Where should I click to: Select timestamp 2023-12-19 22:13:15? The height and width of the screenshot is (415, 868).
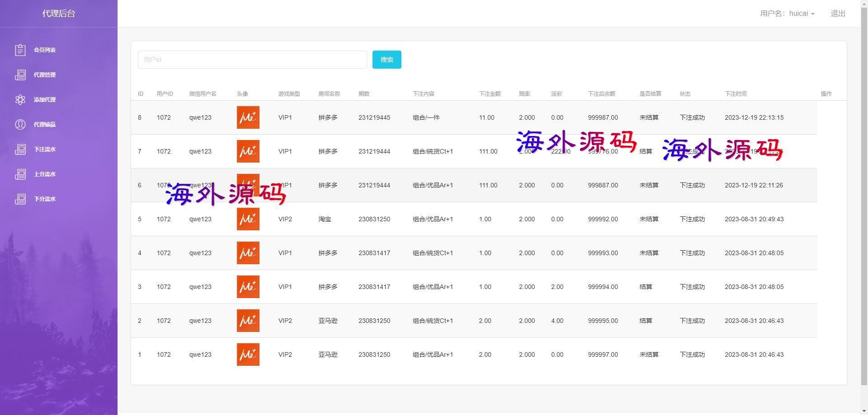[x=754, y=117]
